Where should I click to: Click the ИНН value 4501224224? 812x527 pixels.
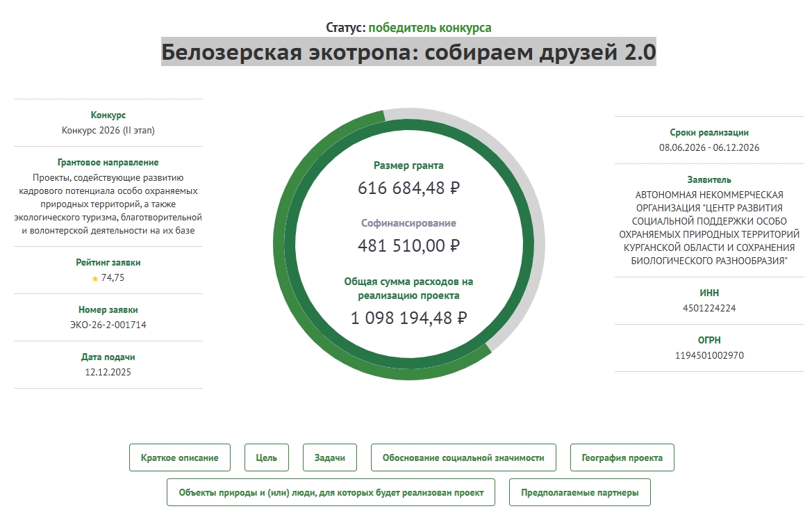tap(709, 308)
